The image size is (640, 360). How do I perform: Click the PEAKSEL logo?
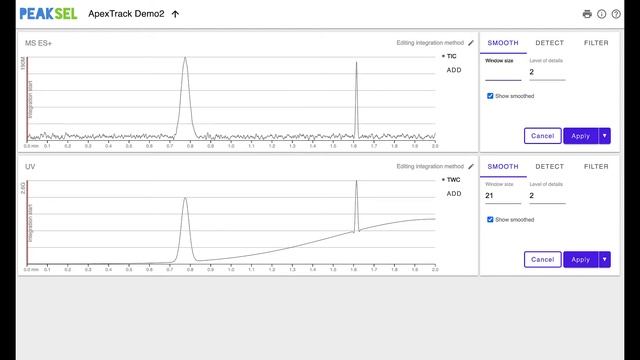point(48,14)
